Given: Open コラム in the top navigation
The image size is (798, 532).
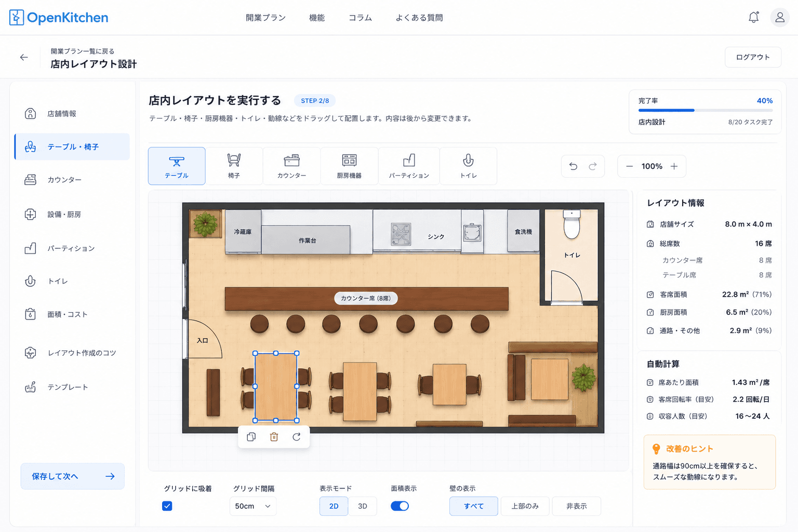Looking at the screenshot, I should point(360,18).
